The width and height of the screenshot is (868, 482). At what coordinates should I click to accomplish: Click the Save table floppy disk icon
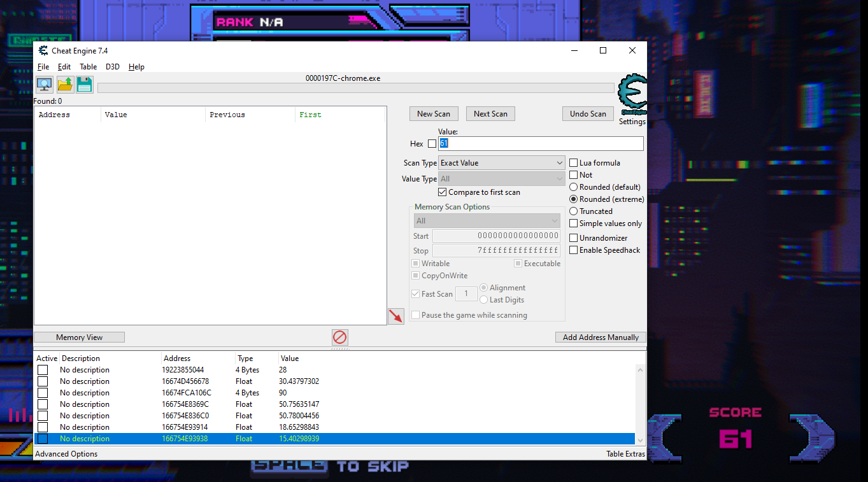click(x=85, y=84)
